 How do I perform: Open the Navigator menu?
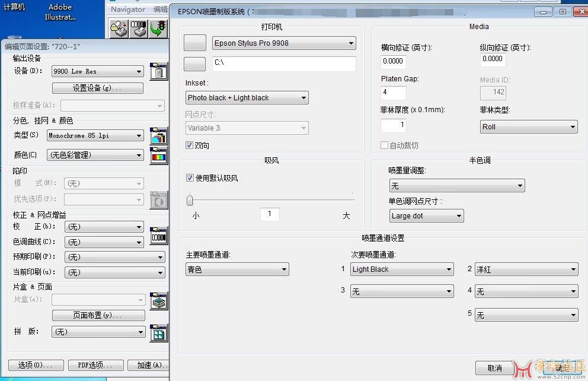[x=128, y=9]
